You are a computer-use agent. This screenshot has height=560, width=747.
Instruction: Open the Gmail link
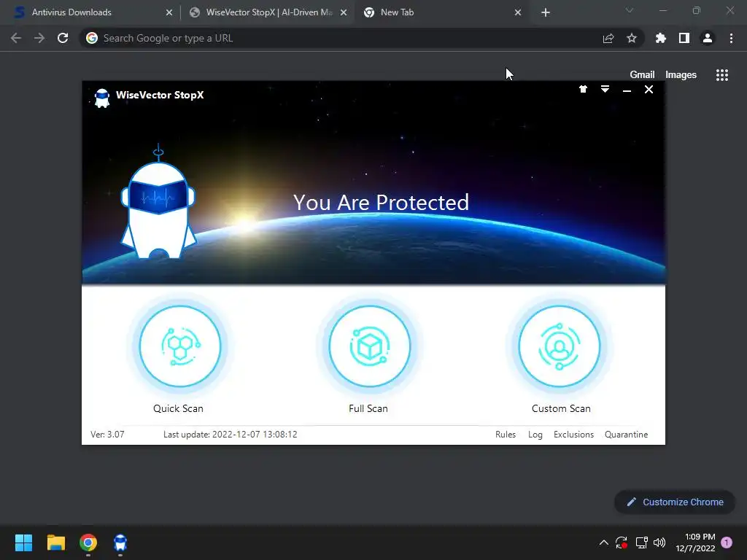(642, 75)
